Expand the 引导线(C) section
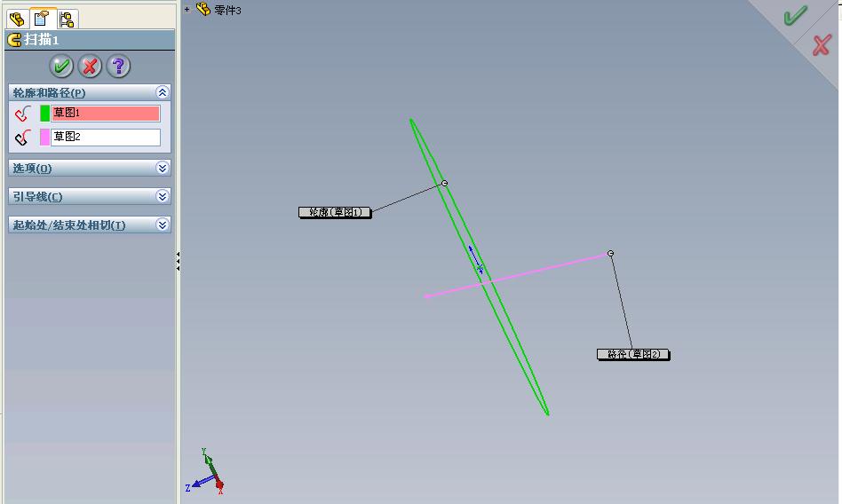Screen dimensions: 842x504 pyautogui.click(x=163, y=196)
